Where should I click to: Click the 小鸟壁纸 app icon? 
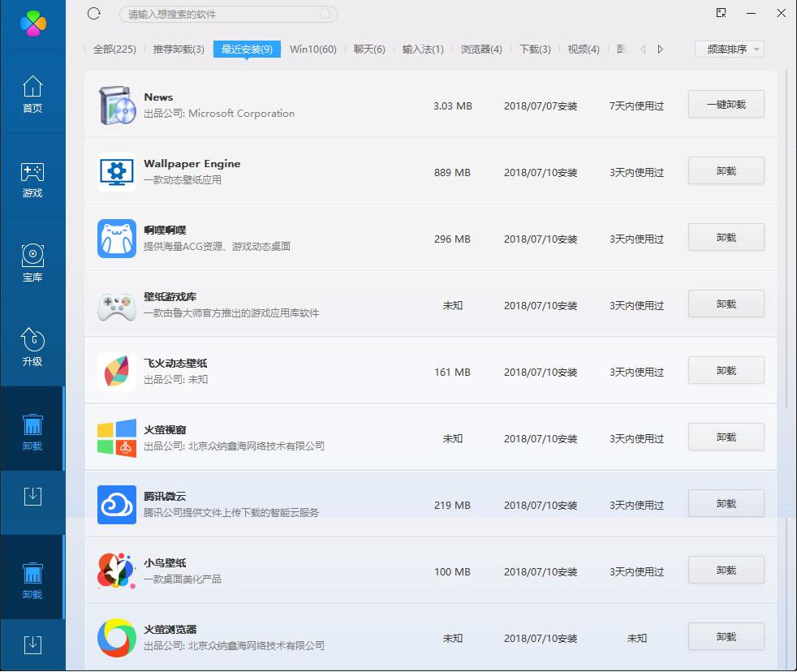[117, 571]
